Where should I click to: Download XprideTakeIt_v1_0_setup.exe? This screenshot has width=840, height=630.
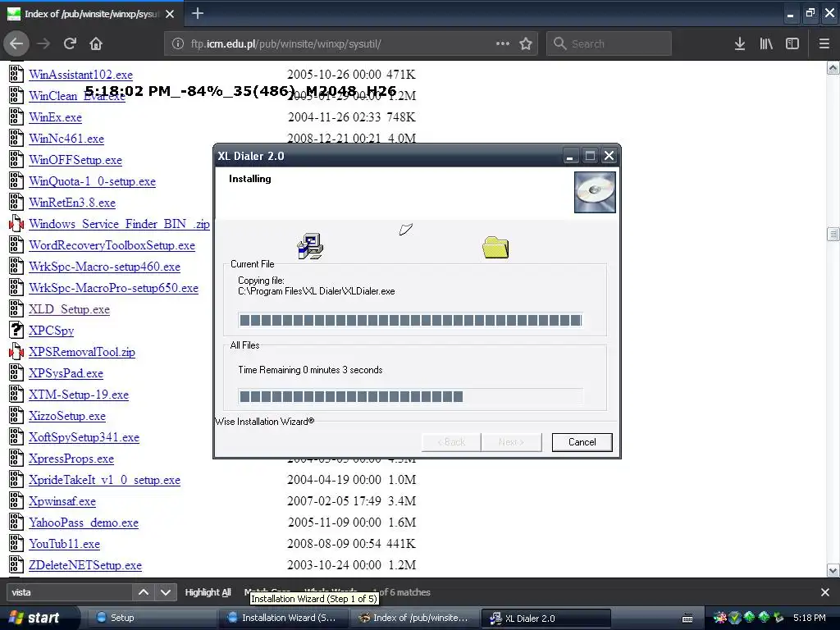click(104, 480)
